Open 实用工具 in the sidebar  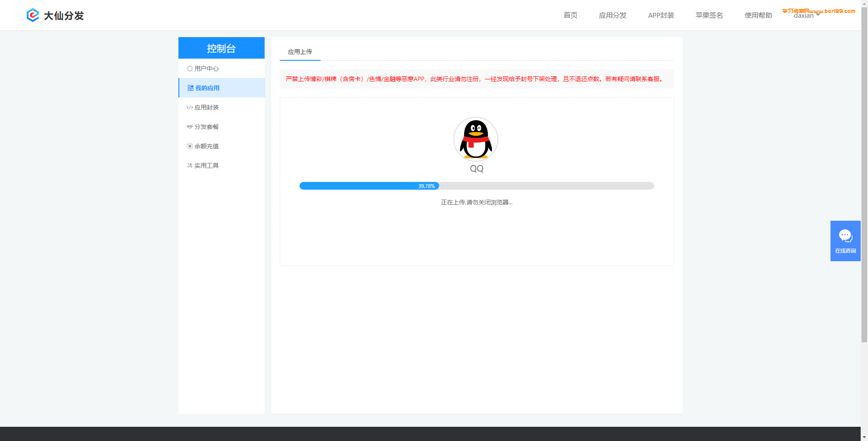click(222, 166)
